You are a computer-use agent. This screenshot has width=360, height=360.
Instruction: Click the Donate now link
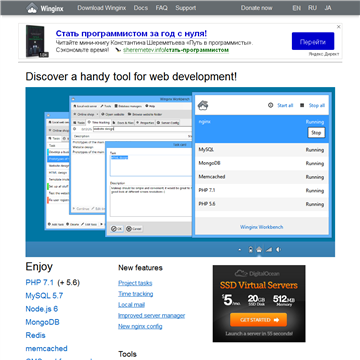[x=257, y=8]
